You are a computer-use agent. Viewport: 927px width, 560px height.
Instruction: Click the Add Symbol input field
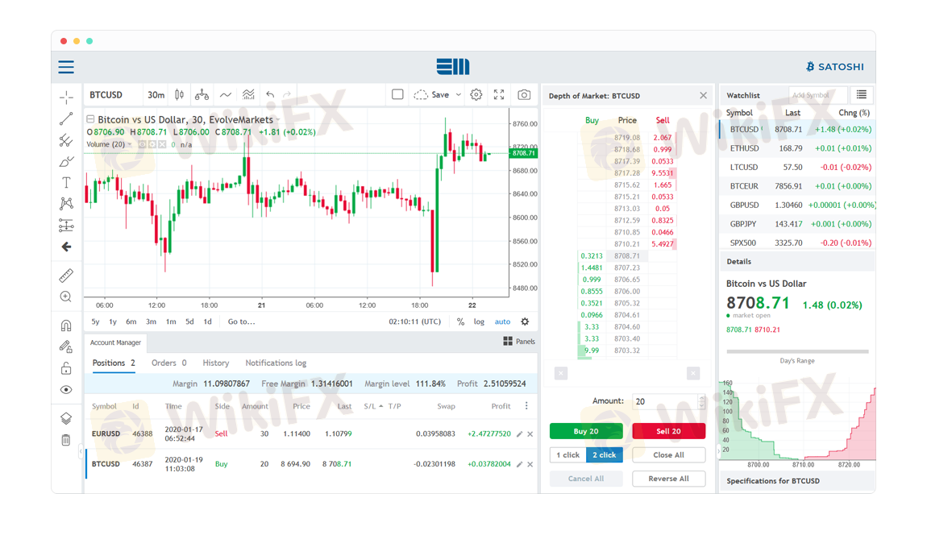click(817, 95)
